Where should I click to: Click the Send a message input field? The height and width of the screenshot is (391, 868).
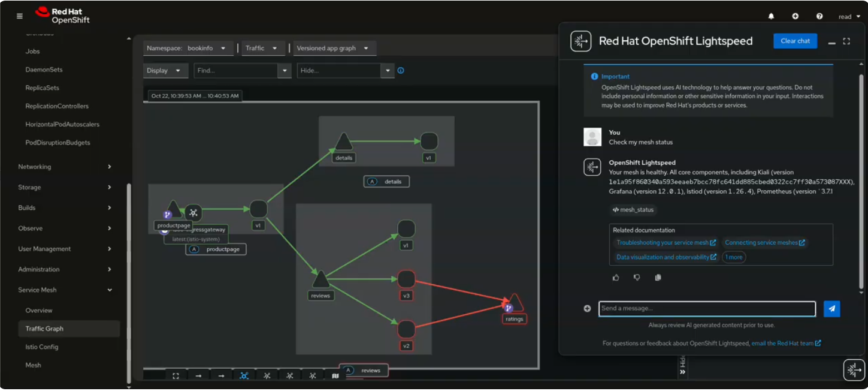coord(707,309)
